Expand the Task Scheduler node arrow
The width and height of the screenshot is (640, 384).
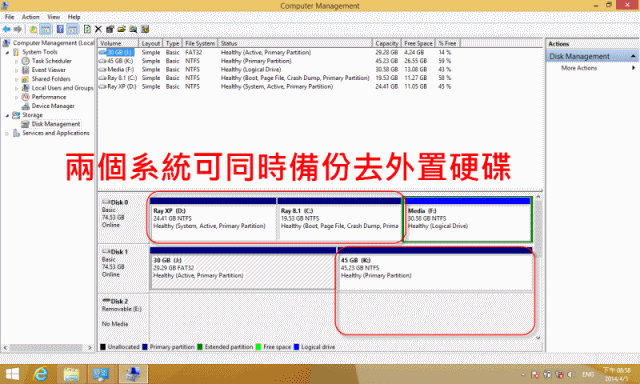[x=17, y=61]
